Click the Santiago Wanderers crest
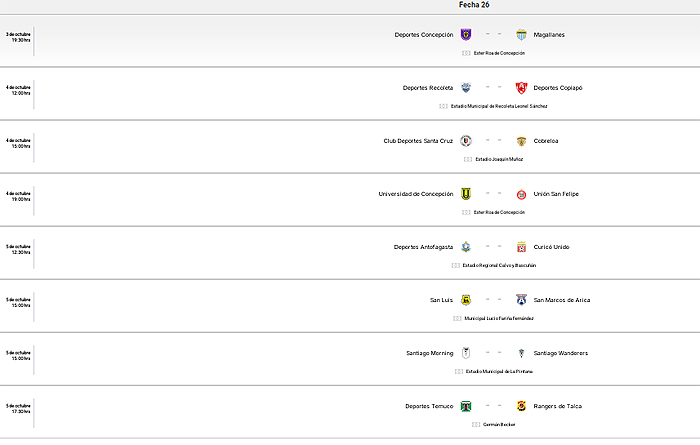 pos(521,353)
